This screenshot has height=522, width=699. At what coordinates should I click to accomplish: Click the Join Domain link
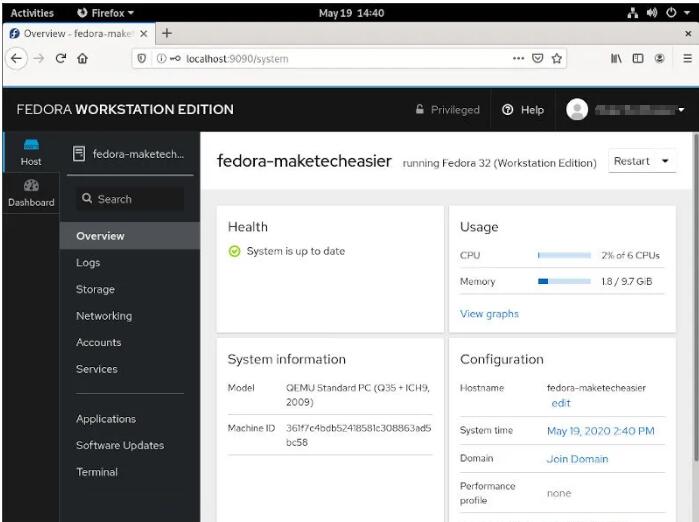[x=577, y=459]
